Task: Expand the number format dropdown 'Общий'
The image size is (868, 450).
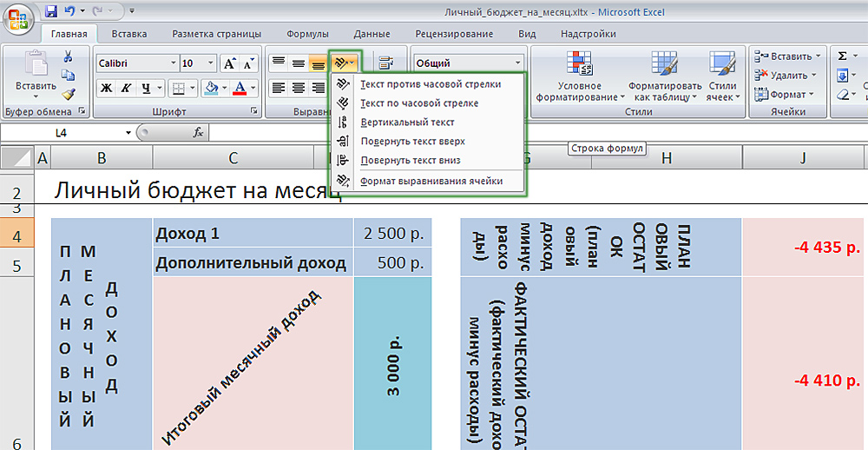Action: [x=518, y=63]
